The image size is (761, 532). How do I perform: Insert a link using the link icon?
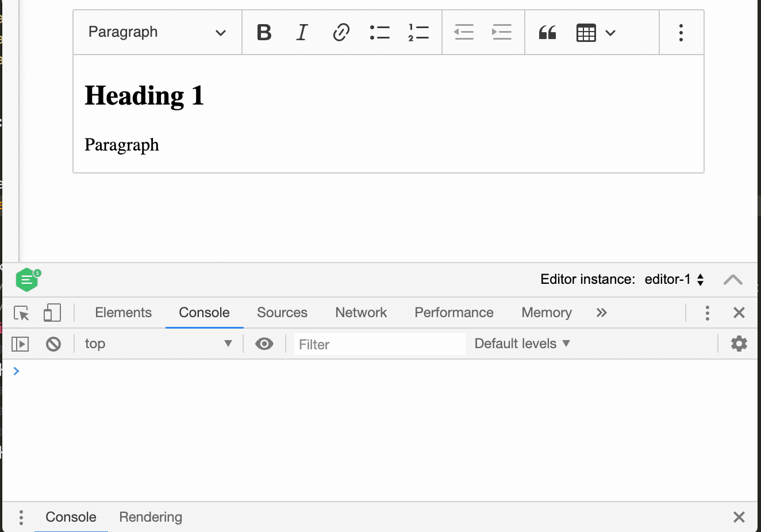[x=340, y=32]
